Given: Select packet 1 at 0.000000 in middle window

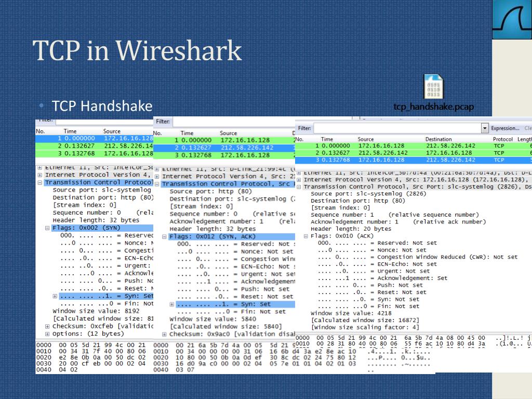Looking at the screenshot, I should point(224,140).
